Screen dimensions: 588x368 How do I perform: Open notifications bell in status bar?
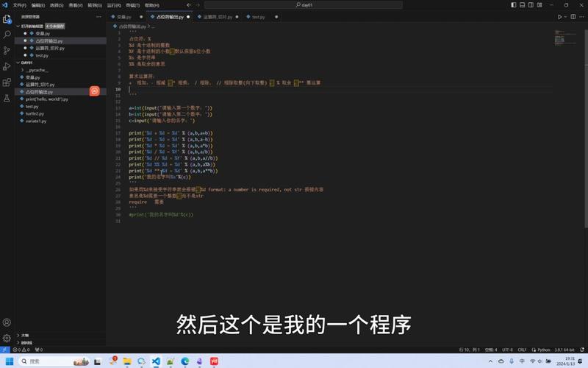coord(582,350)
